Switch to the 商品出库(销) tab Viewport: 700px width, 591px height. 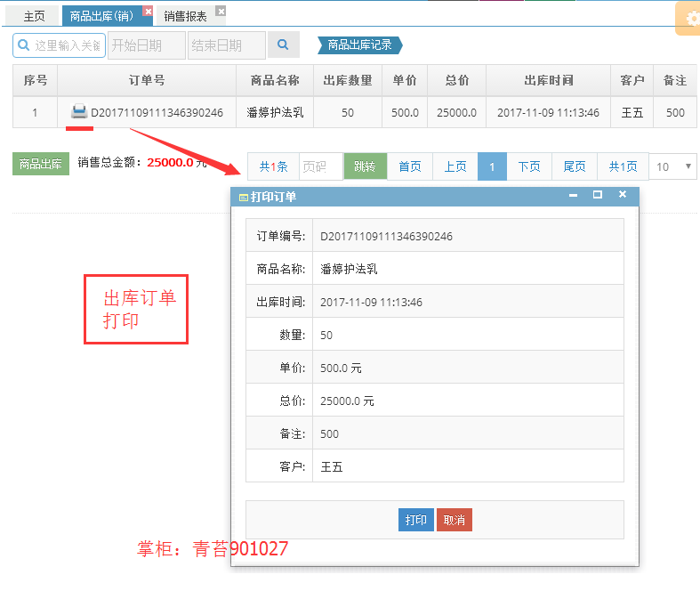pos(101,16)
